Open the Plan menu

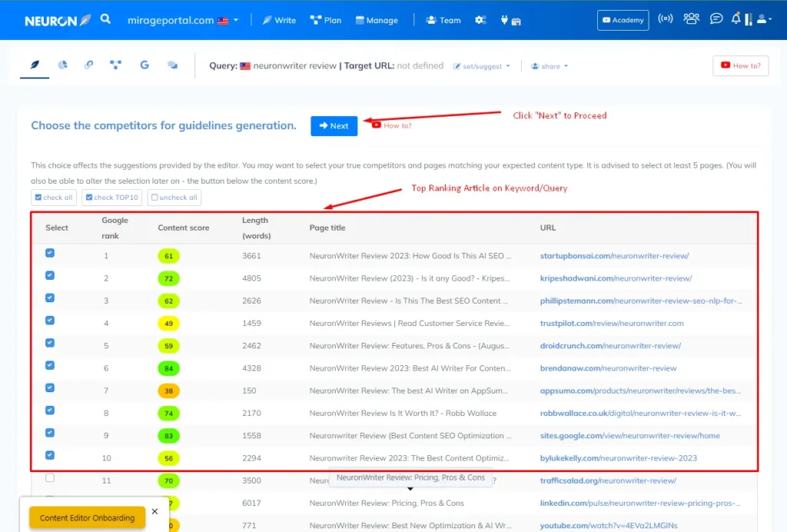(326, 21)
